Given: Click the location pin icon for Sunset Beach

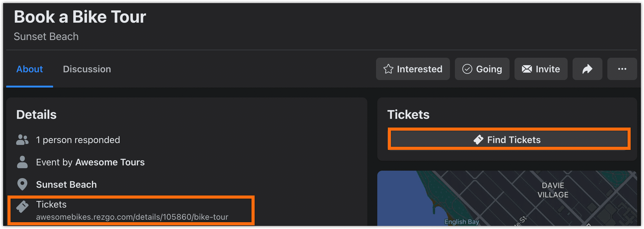Looking at the screenshot, I should (22, 184).
